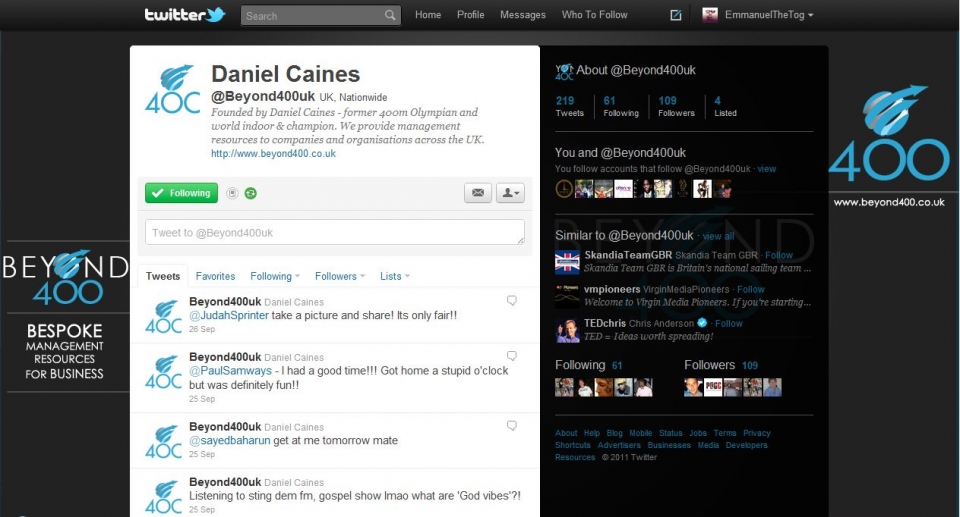Open Messages in top navigation
960x517 pixels.
pos(523,15)
